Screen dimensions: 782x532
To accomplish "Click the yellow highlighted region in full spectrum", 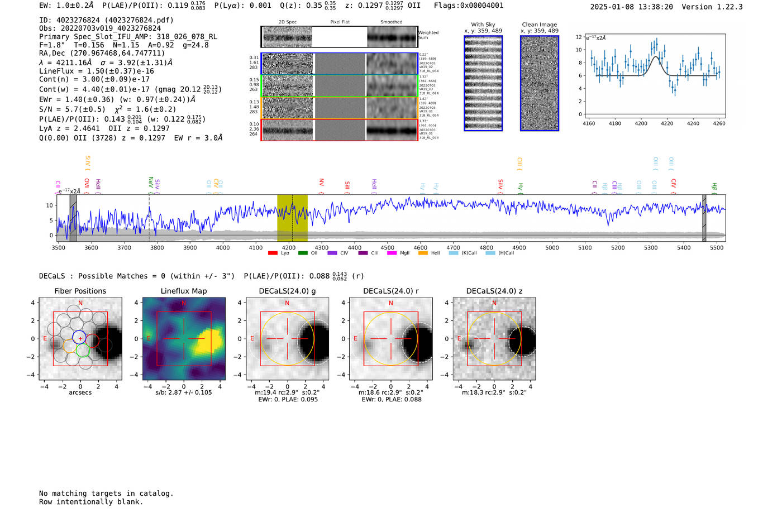I will click(292, 218).
